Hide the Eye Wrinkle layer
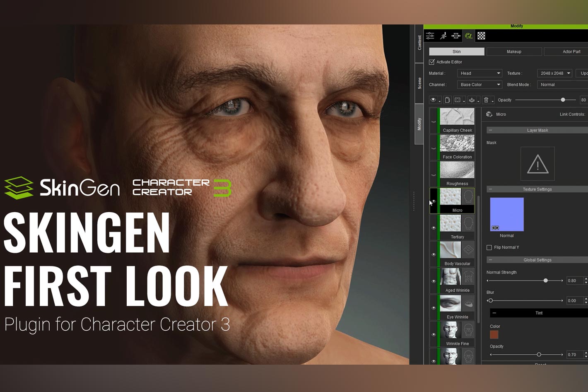 [x=434, y=307]
